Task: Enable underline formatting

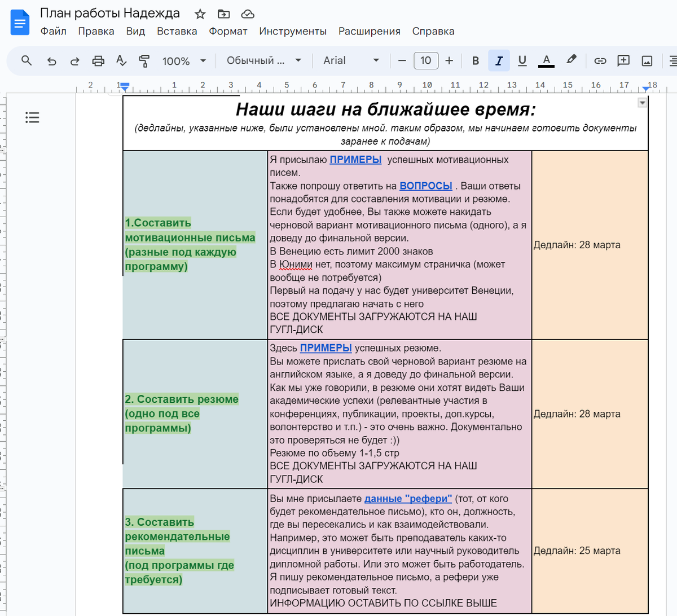Action: pos(522,60)
